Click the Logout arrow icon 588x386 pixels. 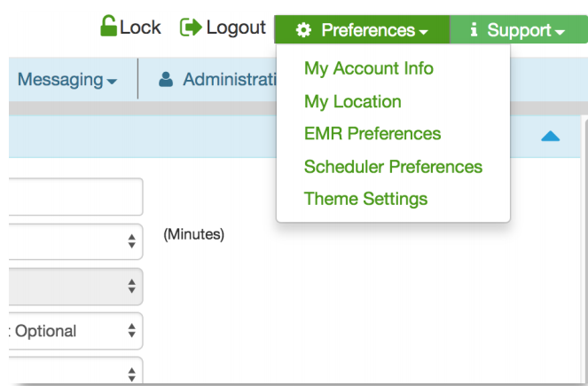click(190, 28)
